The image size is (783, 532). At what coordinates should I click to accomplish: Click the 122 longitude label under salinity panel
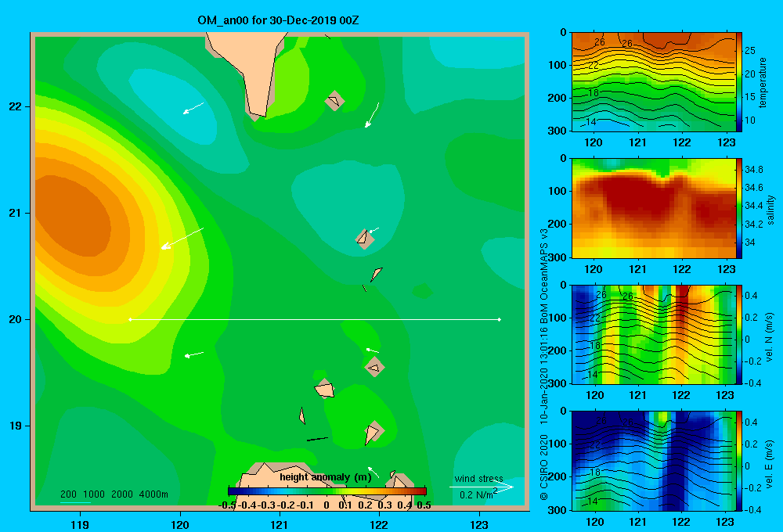(682, 269)
